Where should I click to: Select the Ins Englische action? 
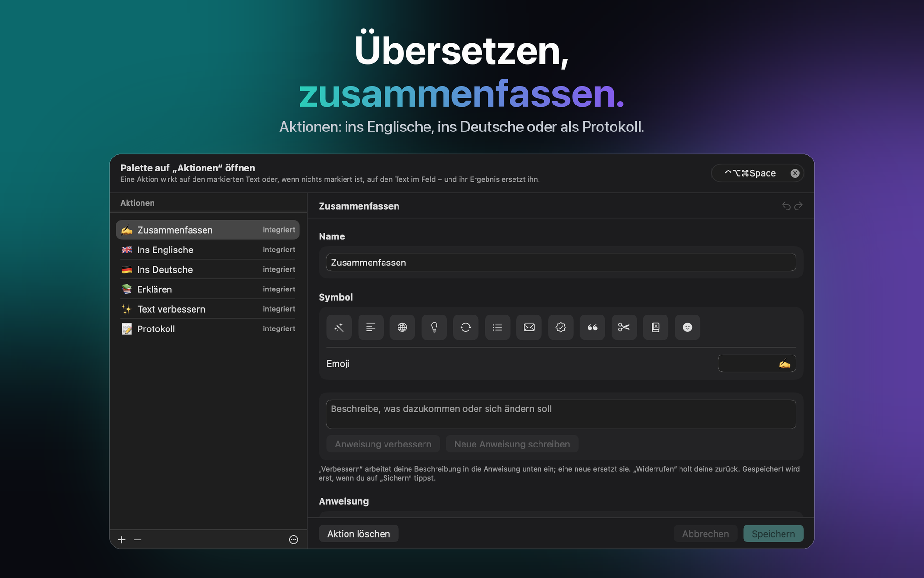[208, 250]
